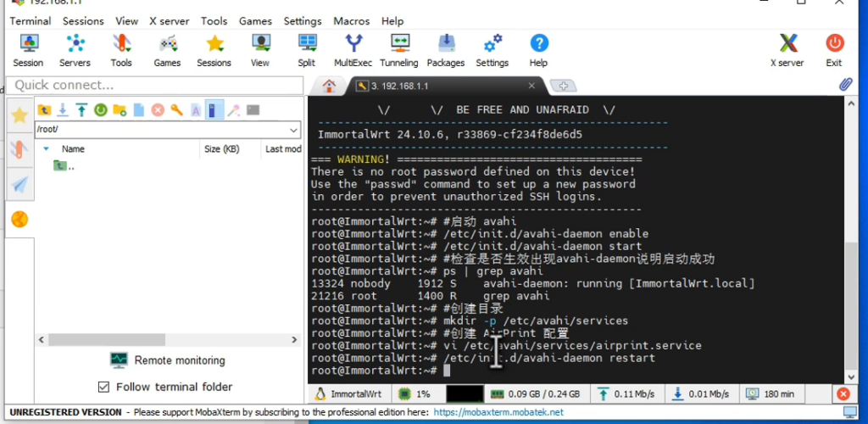Click the letter A file icon
The height and width of the screenshot is (424, 868).
[196, 109]
